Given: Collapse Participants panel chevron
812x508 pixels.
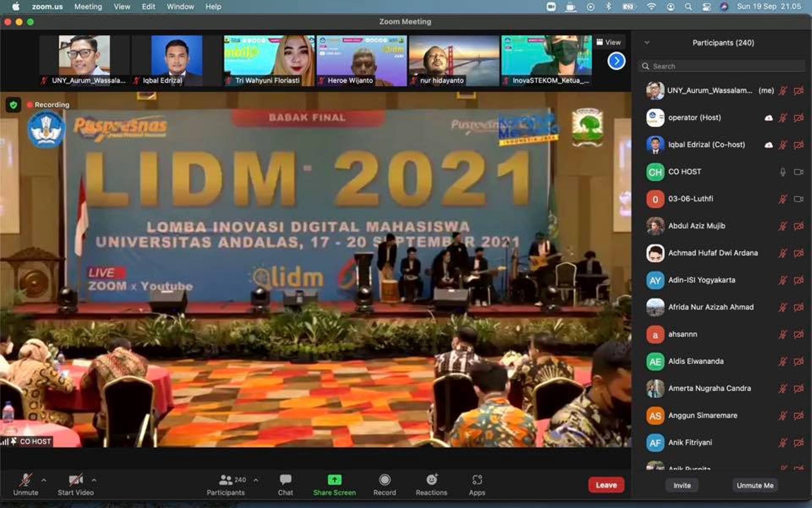Looking at the screenshot, I should (647, 43).
